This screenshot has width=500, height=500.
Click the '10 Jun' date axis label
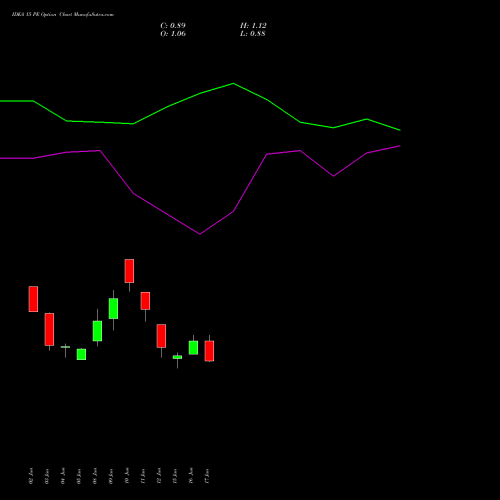pos(127,476)
